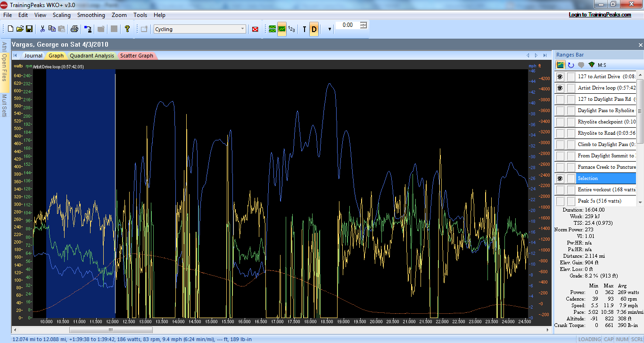
Task: Toggle the D distance axis button
Action: coord(314,29)
